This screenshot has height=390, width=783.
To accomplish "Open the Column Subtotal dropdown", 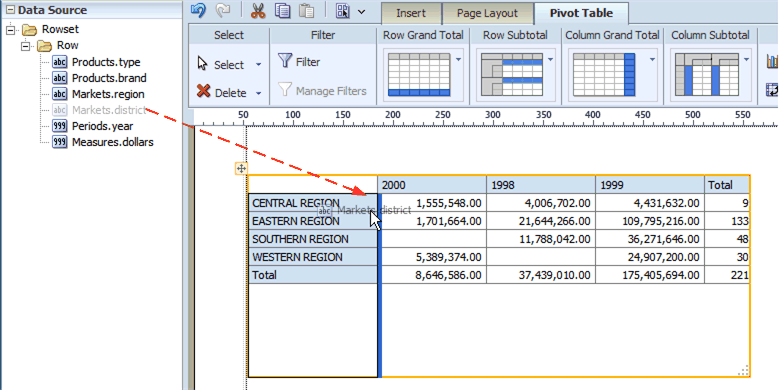I will pyautogui.click(x=747, y=59).
